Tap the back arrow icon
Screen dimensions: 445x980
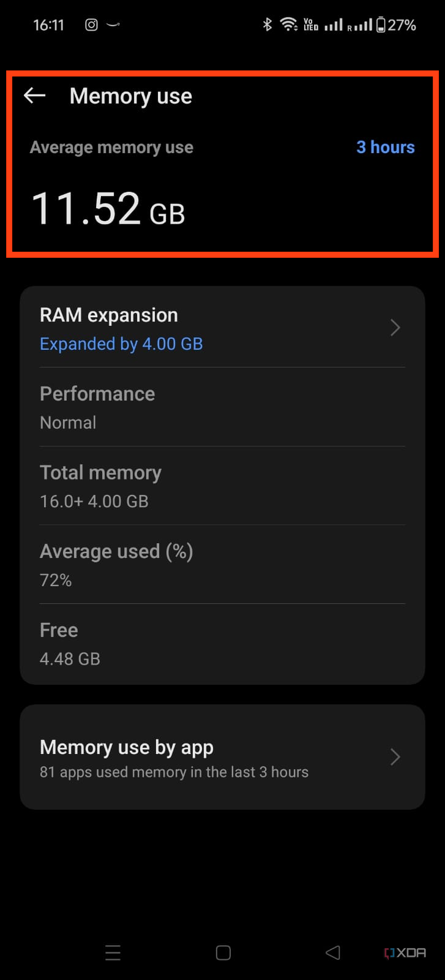35,96
